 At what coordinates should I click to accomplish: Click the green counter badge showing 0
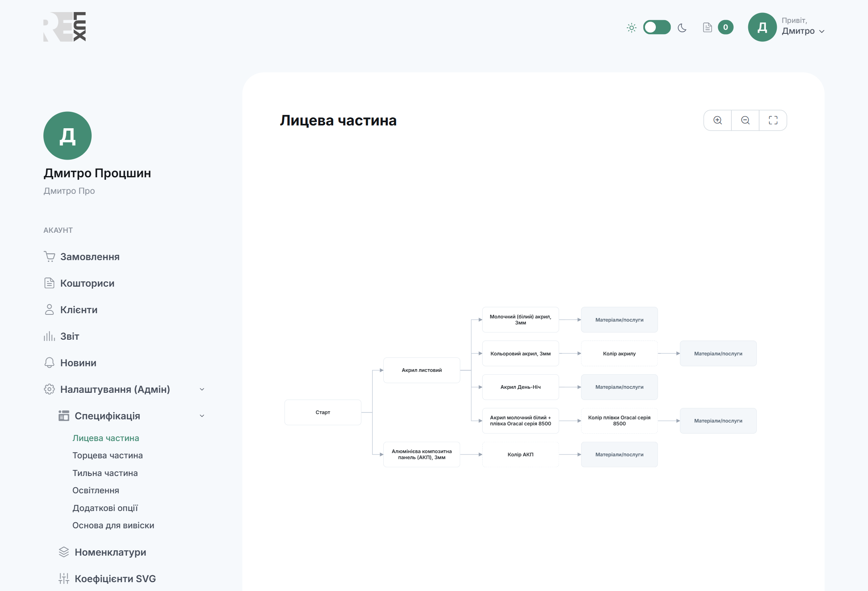(x=726, y=27)
